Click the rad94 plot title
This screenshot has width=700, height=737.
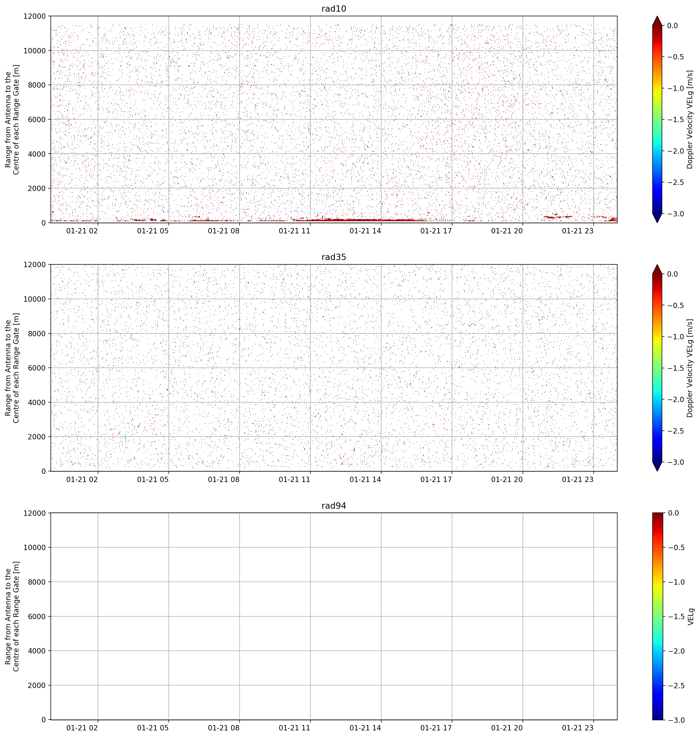pos(334,506)
